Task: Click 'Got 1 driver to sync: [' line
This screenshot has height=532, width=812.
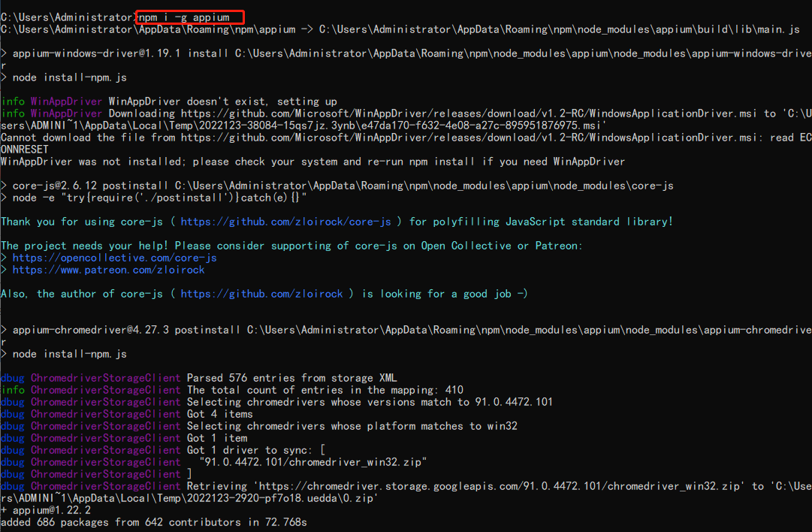Action: (x=256, y=450)
